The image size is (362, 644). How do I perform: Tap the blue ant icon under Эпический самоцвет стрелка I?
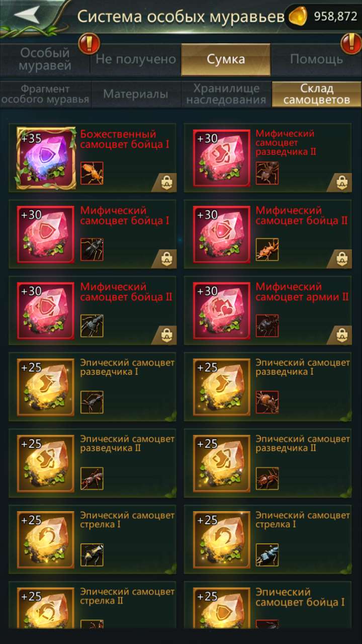click(x=267, y=554)
